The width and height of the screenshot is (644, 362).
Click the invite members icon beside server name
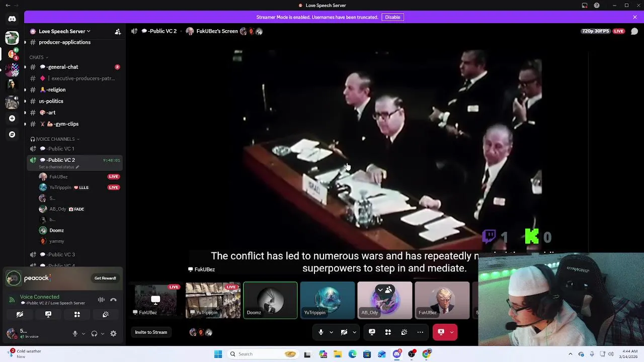(x=118, y=32)
